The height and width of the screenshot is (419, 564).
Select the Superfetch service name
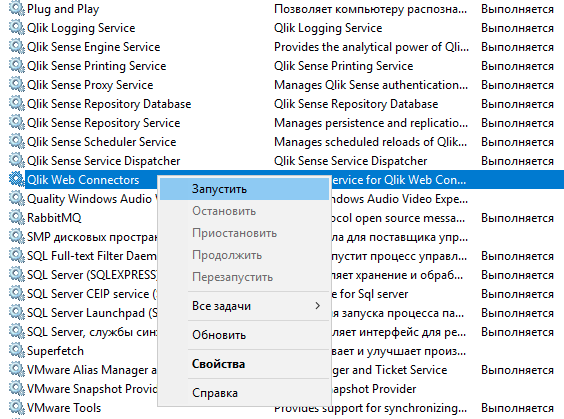pos(55,351)
